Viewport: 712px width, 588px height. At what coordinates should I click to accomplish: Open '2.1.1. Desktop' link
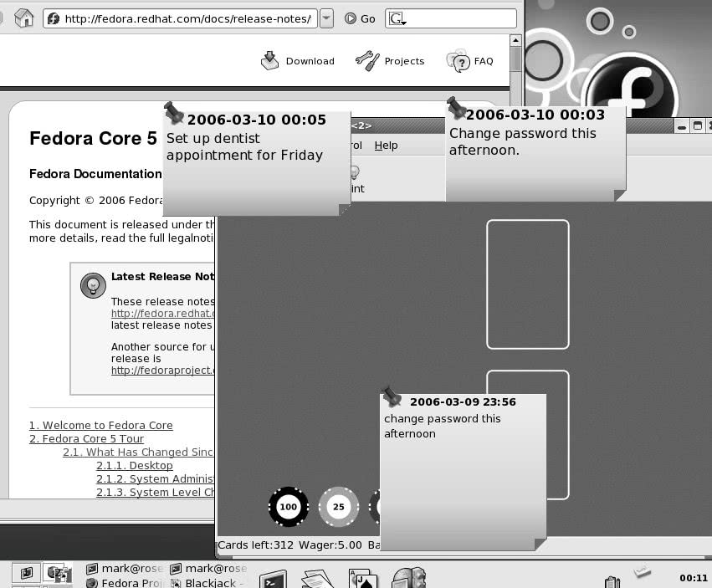pos(135,465)
